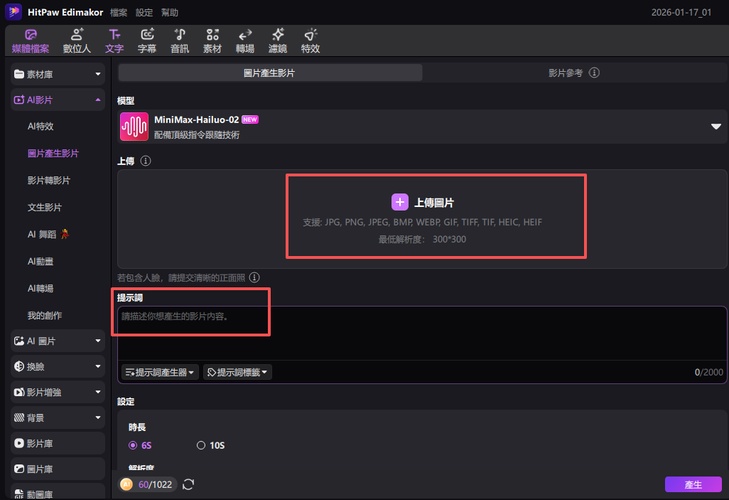The height and width of the screenshot is (500, 729).
Task: Refresh the AI credits counter
Action: (x=188, y=485)
